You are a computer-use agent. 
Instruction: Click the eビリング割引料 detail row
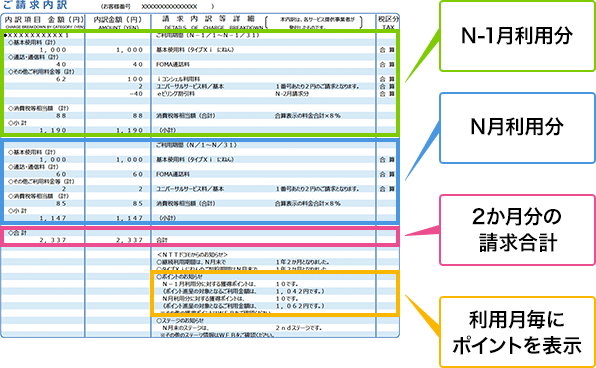coord(175,94)
